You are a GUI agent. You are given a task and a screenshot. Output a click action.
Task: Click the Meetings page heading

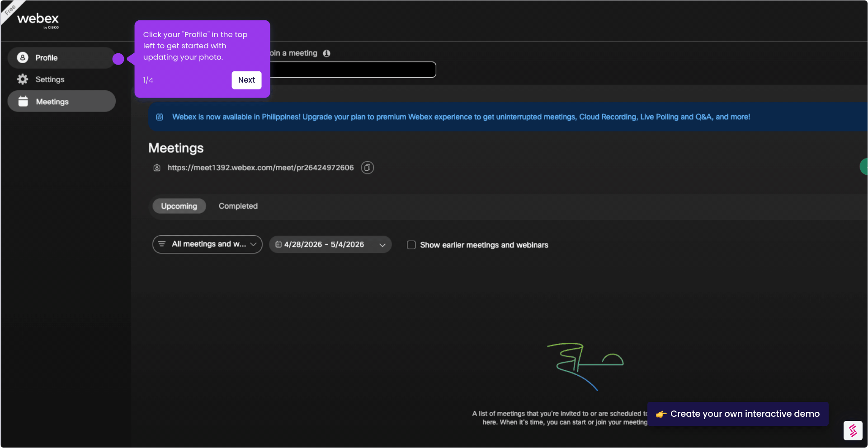(x=176, y=148)
